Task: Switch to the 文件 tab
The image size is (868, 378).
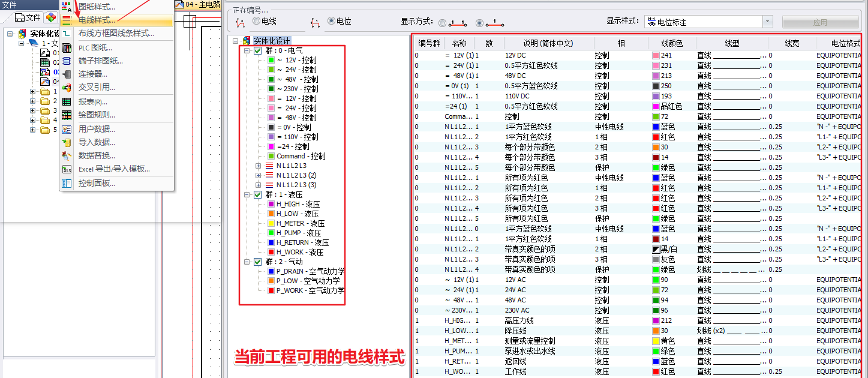Action: 28,17
